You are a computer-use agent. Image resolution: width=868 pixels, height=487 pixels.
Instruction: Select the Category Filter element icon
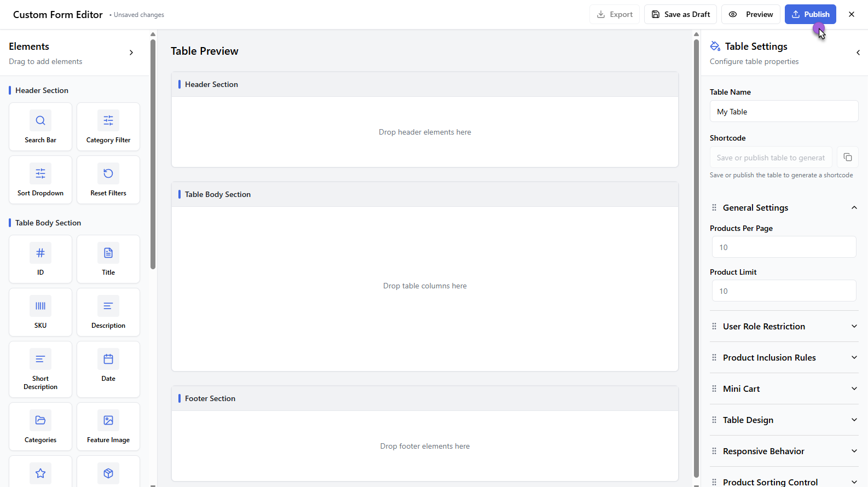[108, 120]
